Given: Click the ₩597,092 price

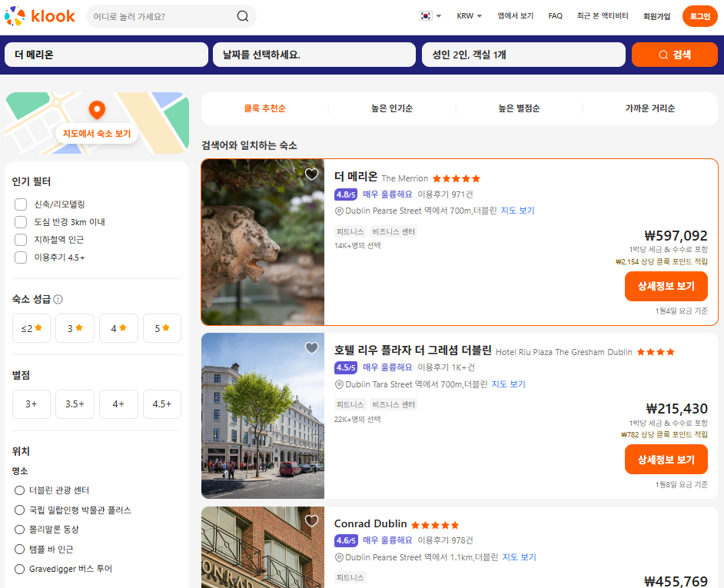Looking at the screenshot, I should click(x=676, y=236).
